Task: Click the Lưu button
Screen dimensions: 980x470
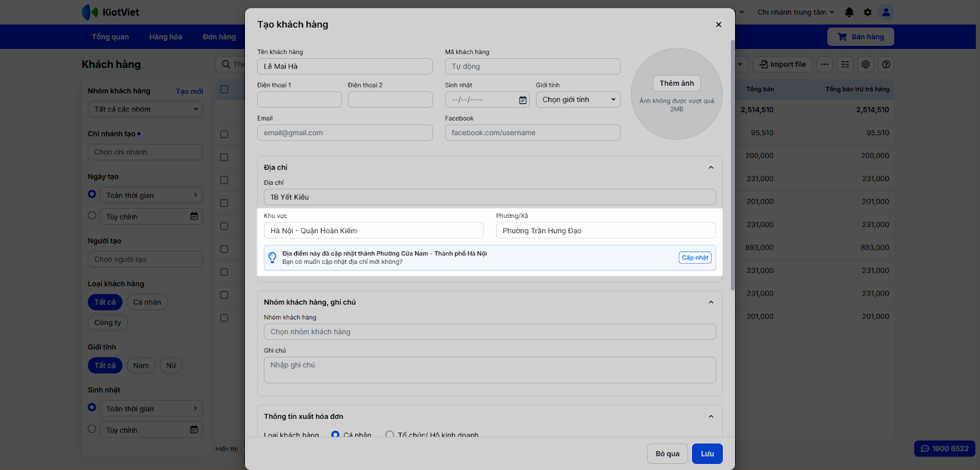Action: pyautogui.click(x=707, y=453)
